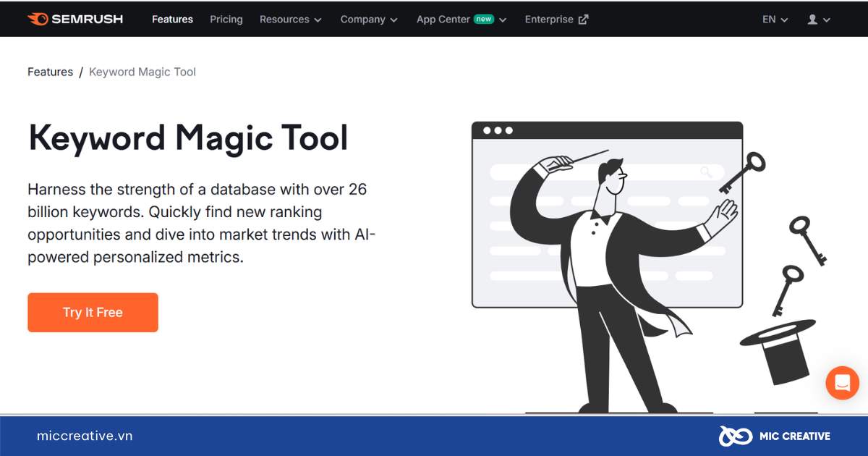Click the MIC CREATIVE infinity logo
The width and height of the screenshot is (868, 456).
pos(735,436)
